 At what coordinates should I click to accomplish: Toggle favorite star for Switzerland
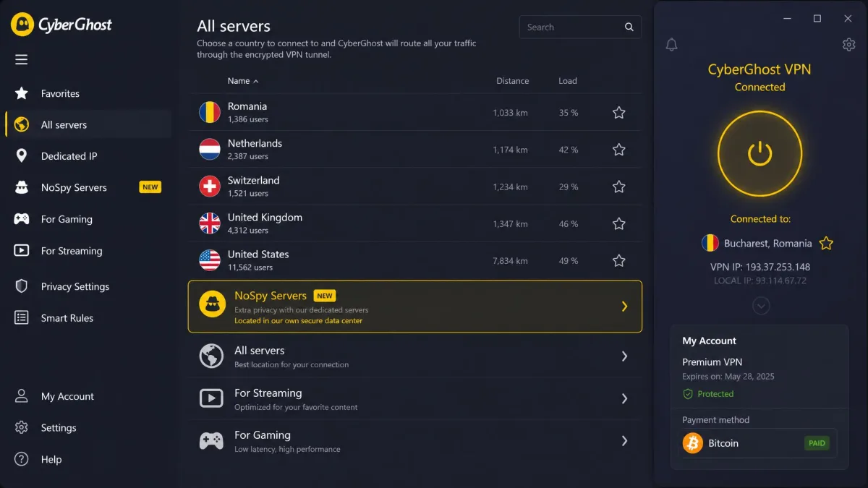[x=619, y=187]
